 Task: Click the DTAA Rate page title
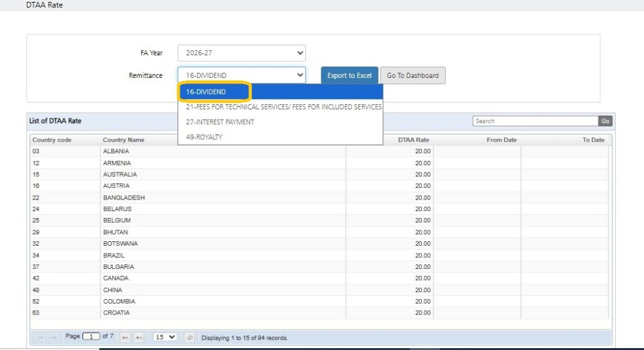pos(44,5)
